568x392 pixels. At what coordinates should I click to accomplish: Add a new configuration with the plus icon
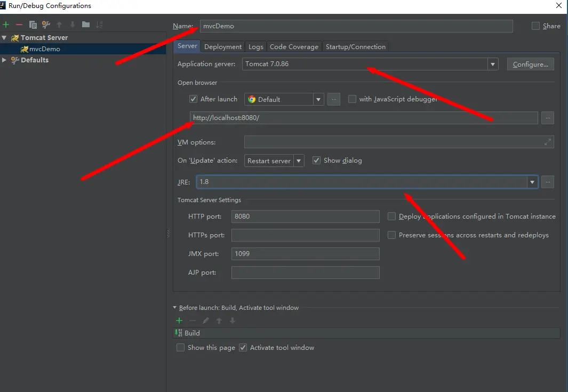click(6, 25)
